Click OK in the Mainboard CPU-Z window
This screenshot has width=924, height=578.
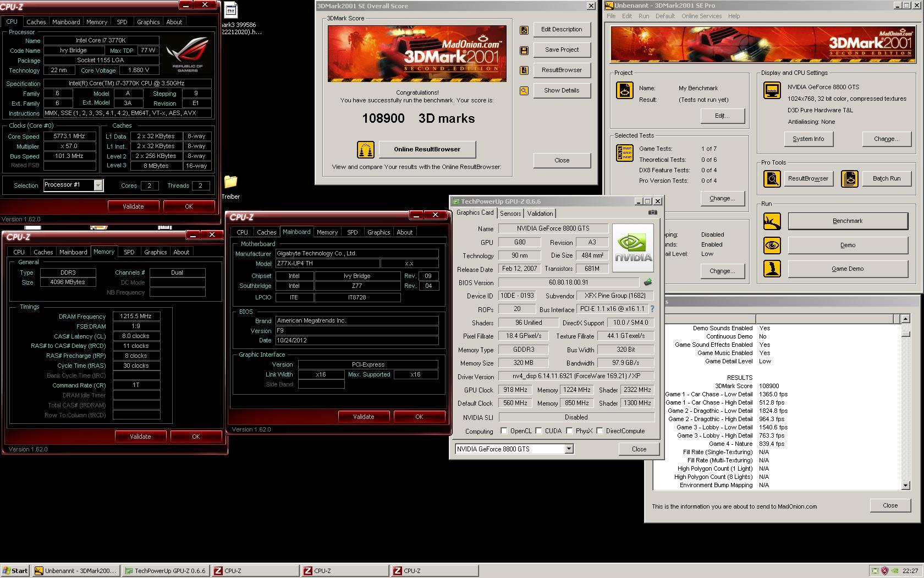tap(419, 417)
